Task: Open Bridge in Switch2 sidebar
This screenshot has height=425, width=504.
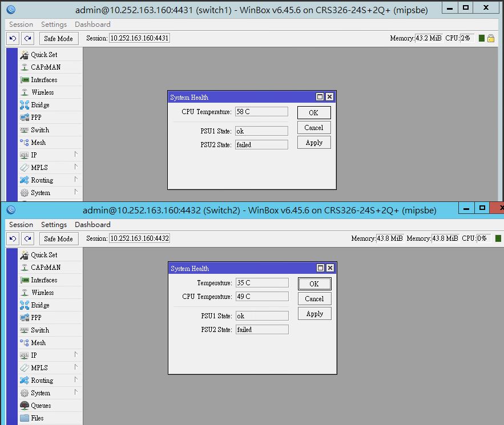Action: coord(50,305)
